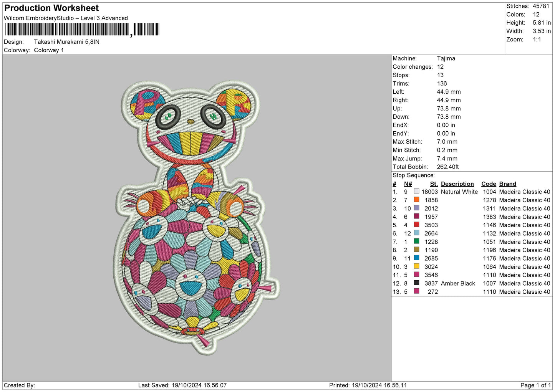
Task: Click thread code 1311 in row 3
Action: tap(489, 208)
